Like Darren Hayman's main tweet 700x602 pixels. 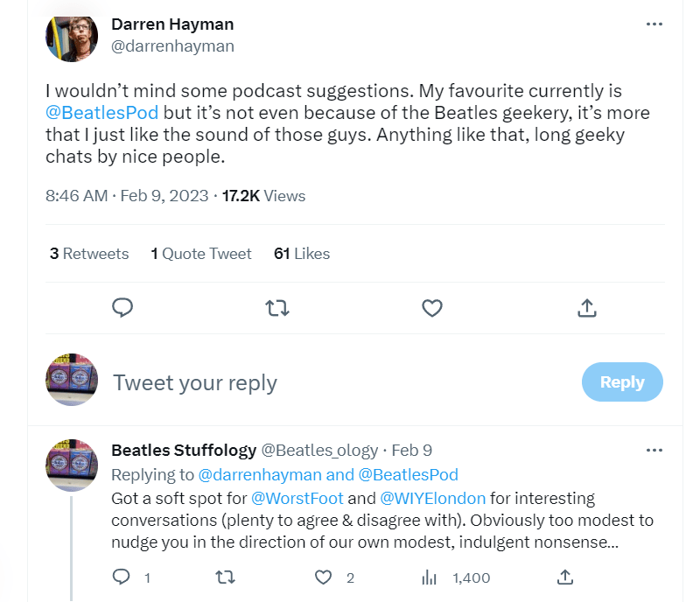point(432,307)
